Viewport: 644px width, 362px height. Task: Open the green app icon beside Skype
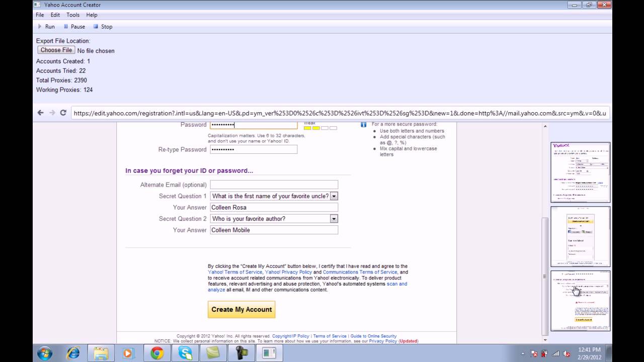pos(213,353)
